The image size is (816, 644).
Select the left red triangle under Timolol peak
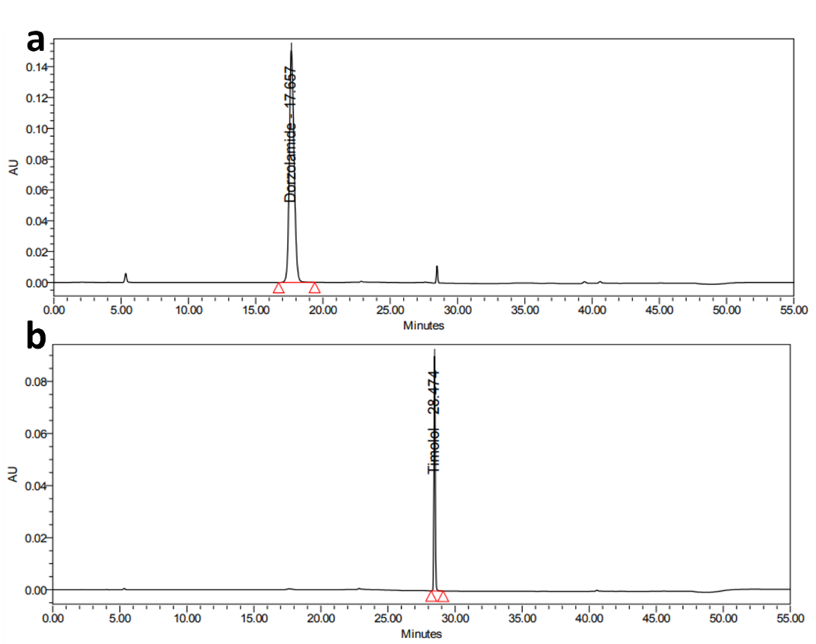(431, 596)
